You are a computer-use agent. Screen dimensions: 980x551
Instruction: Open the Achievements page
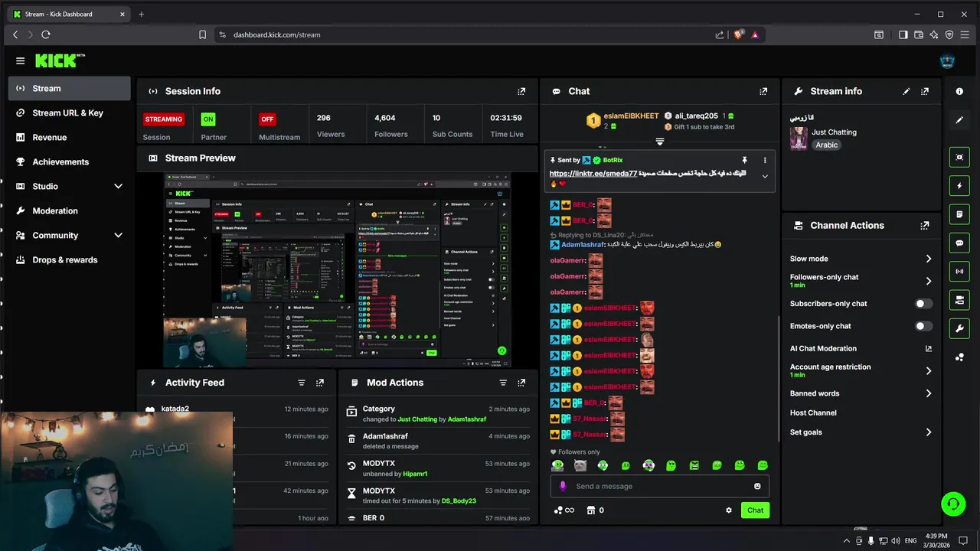coord(70,161)
